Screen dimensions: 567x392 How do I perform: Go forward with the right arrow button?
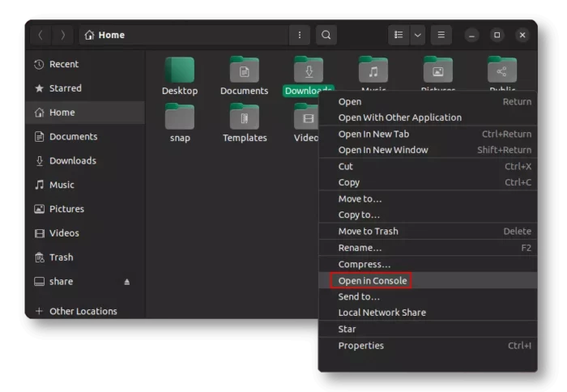click(63, 35)
